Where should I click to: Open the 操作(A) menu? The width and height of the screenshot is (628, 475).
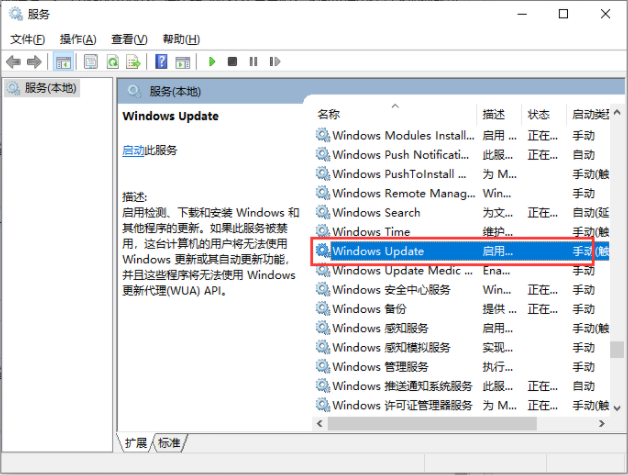pyautogui.click(x=77, y=39)
